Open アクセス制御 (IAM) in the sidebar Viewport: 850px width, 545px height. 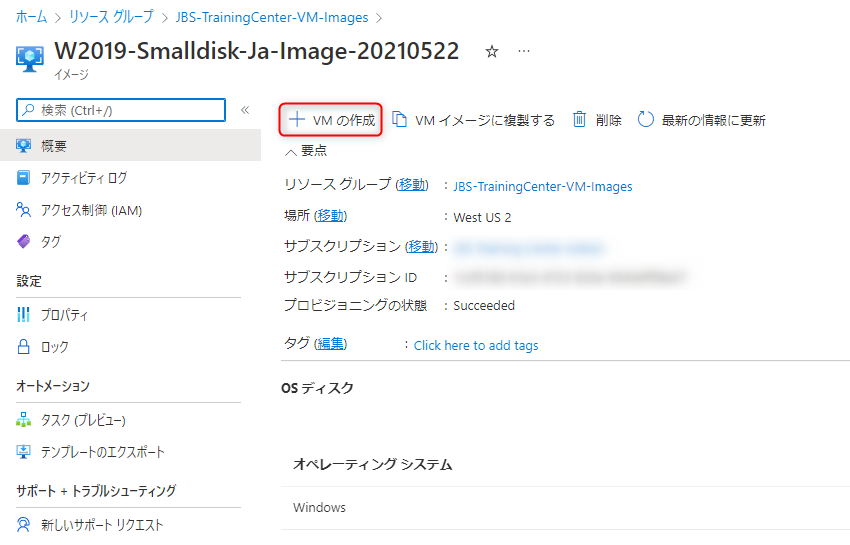click(130, 210)
